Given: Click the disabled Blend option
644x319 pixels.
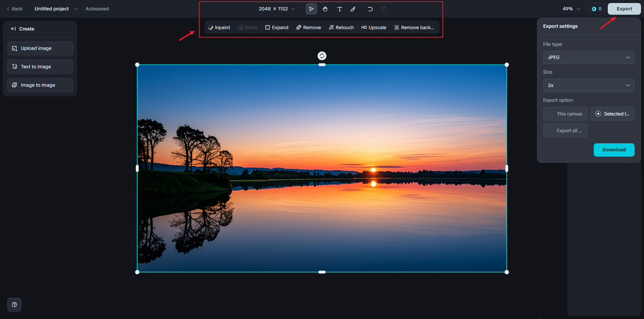Looking at the screenshot, I should point(248,28).
